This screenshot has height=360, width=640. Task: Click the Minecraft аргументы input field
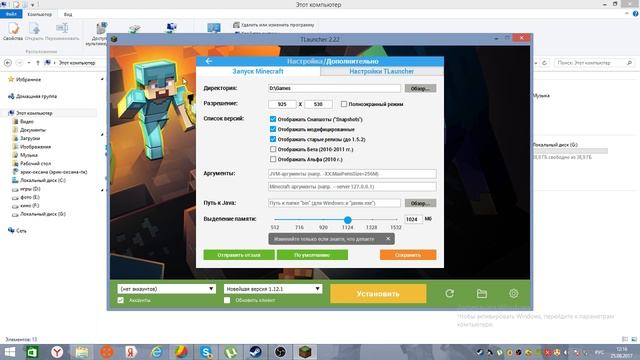(352, 187)
